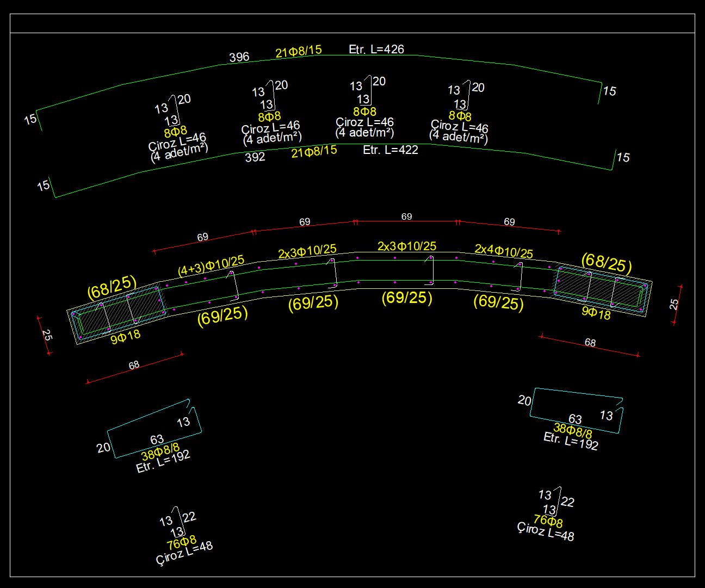The height and width of the screenshot is (588, 705).
Task: Click the left (68/25) section label
Action: pyautogui.click(x=112, y=287)
